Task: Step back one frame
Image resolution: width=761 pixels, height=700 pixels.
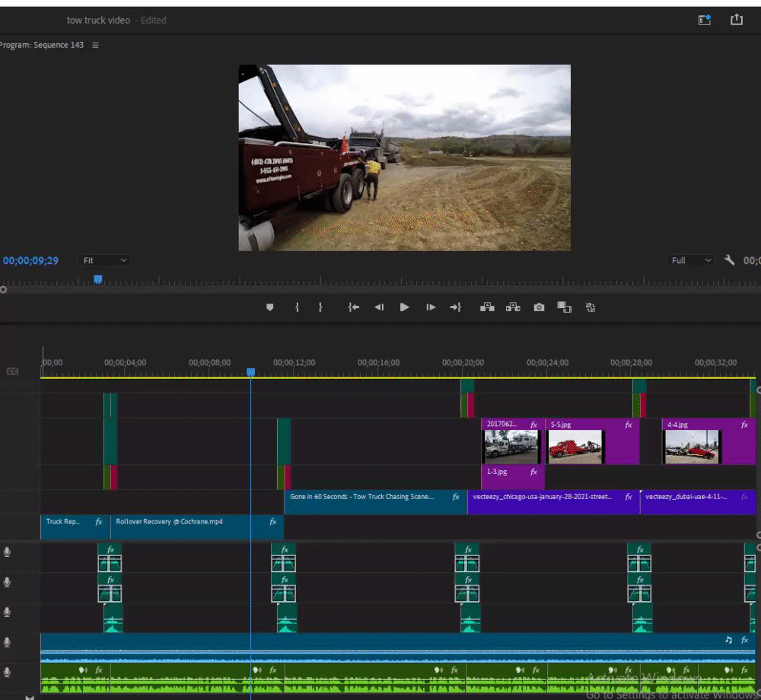Action: pos(378,307)
